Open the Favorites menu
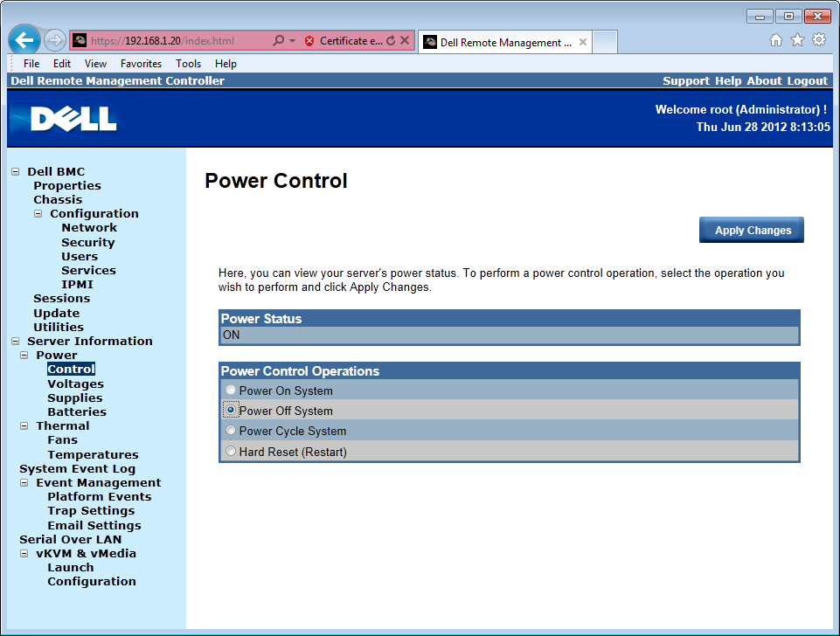The image size is (840, 636). click(141, 64)
